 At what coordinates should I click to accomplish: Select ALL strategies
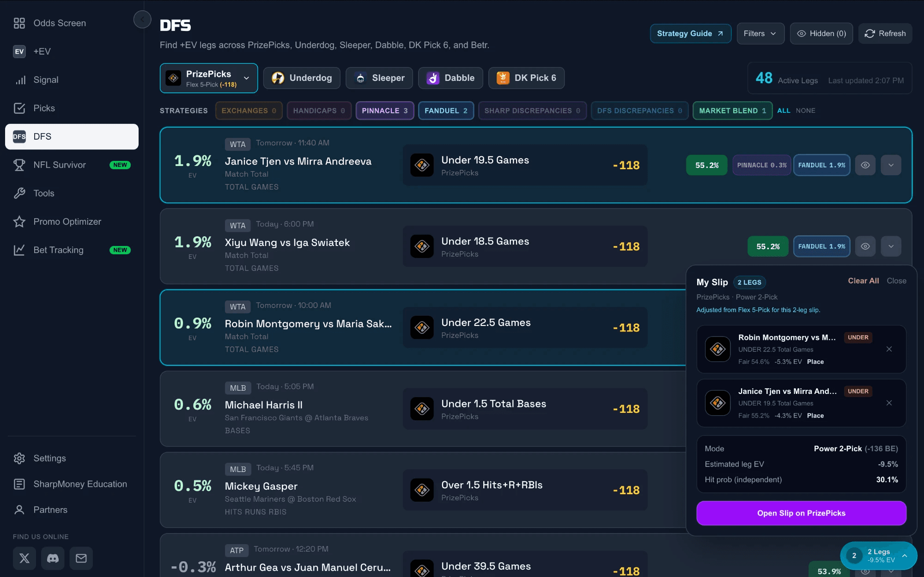pyautogui.click(x=784, y=110)
